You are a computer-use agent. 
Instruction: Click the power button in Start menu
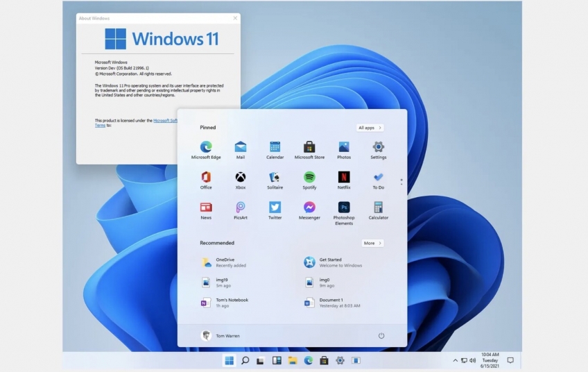(x=381, y=336)
